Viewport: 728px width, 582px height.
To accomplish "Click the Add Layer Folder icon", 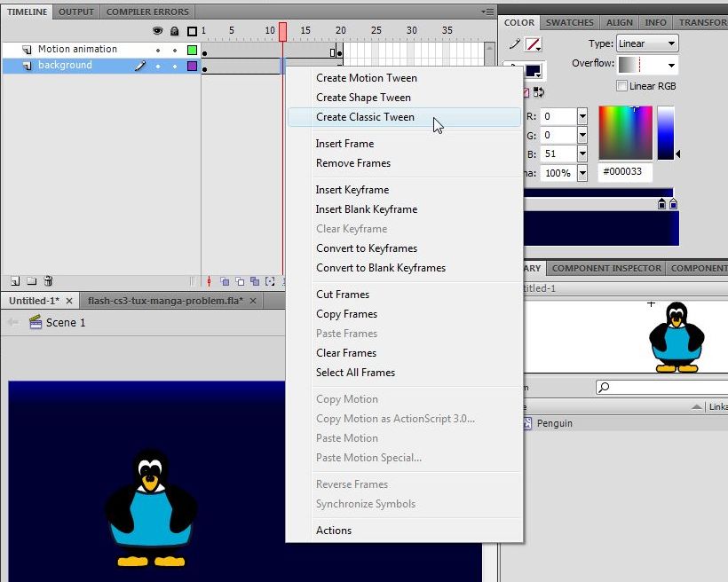I will click(32, 281).
